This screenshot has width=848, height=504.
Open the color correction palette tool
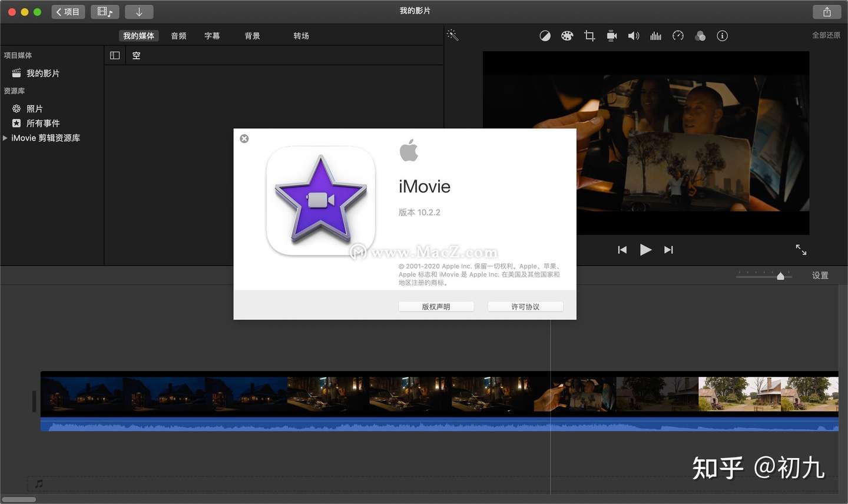(567, 36)
